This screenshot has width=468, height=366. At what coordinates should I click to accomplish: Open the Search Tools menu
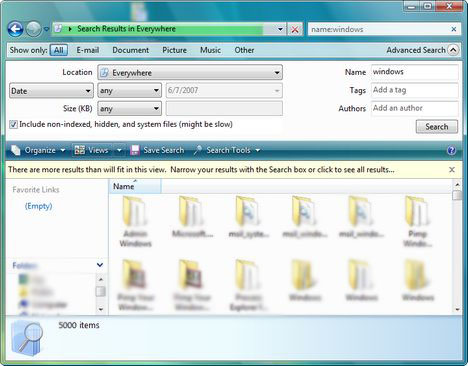[227, 150]
